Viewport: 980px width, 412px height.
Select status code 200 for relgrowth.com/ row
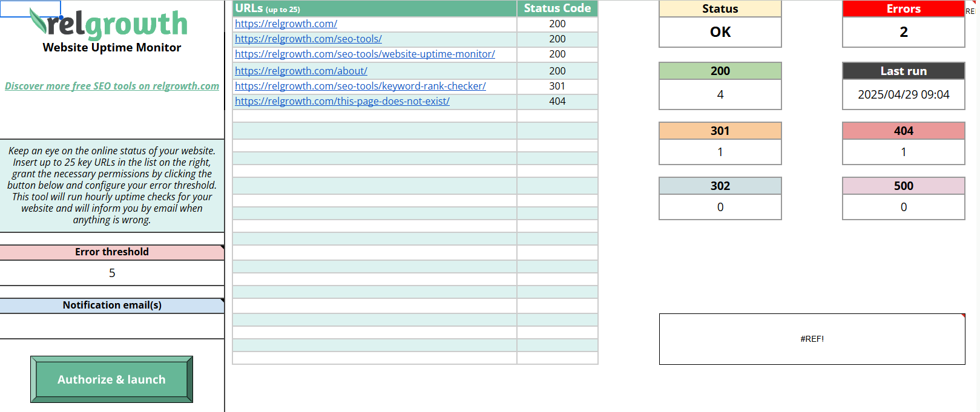557,24
